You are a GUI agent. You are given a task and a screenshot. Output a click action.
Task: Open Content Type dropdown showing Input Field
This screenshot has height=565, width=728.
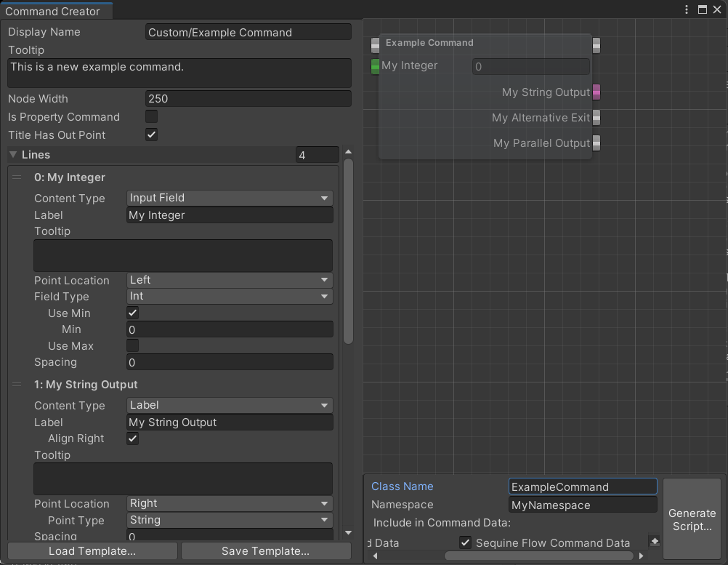point(230,198)
